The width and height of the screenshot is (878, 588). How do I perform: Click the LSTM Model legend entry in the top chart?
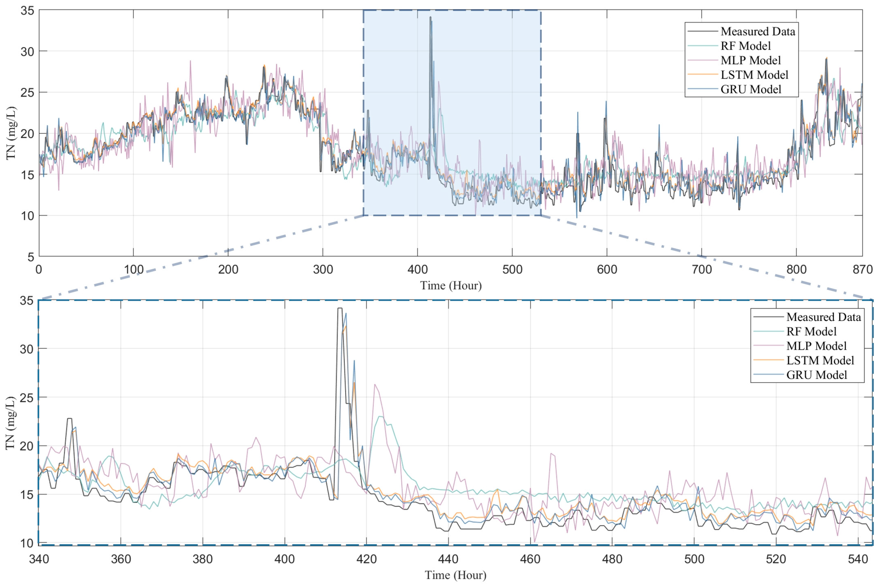[x=754, y=75]
